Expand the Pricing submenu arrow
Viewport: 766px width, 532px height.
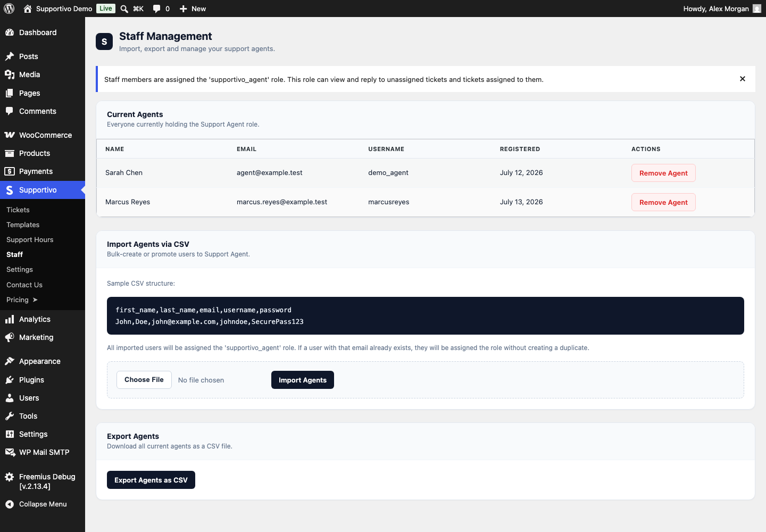(x=35, y=300)
